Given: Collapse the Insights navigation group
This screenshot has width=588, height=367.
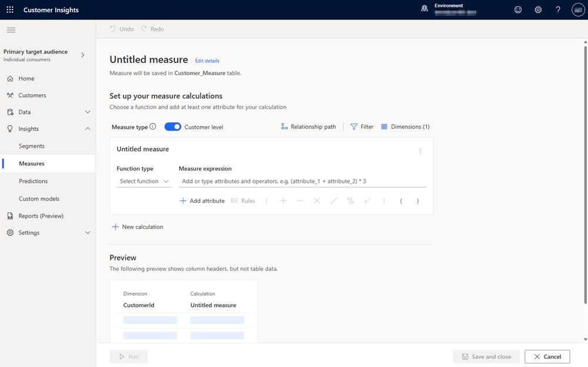Looking at the screenshot, I should (x=88, y=129).
